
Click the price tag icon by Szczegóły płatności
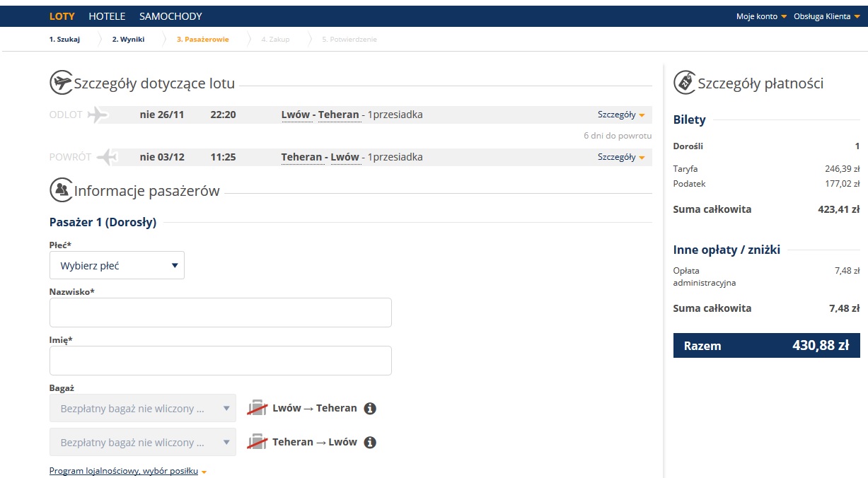click(685, 82)
